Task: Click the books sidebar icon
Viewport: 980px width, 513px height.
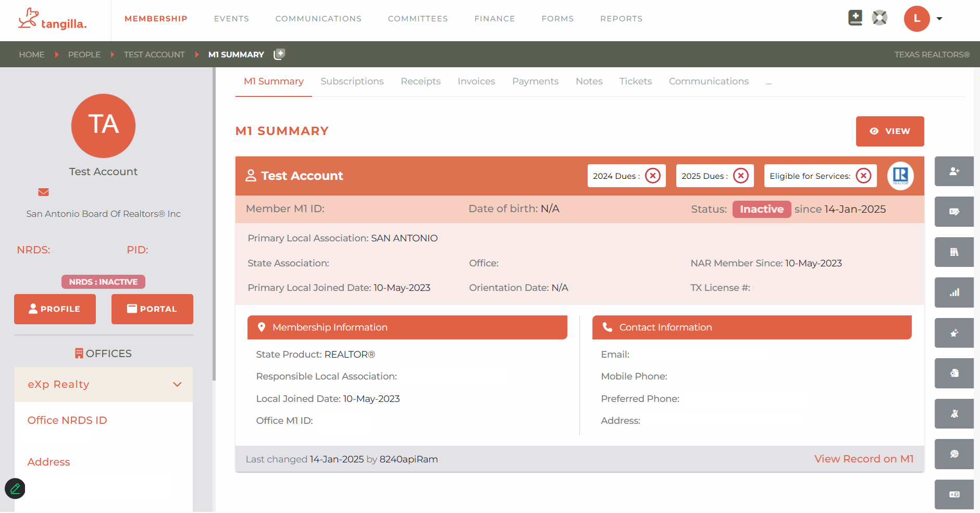Action: tap(954, 252)
